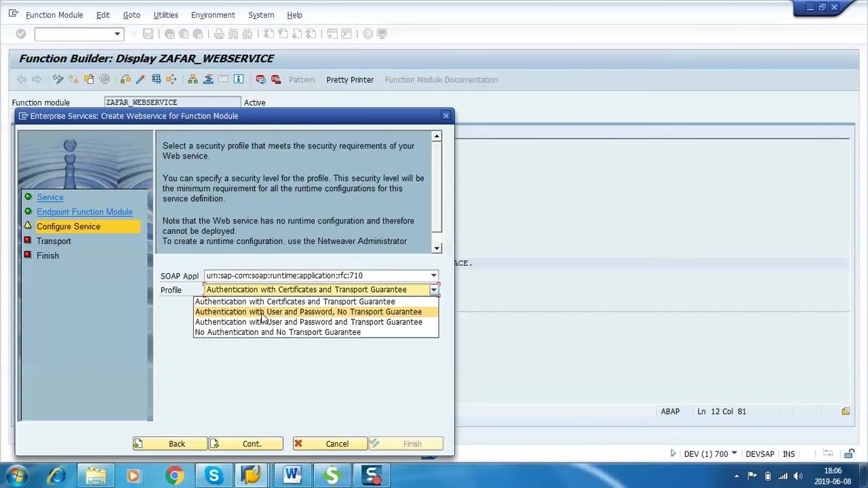The height and width of the screenshot is (488, 868).
Task: Open the Utilities menu
Action: point(165,15)
